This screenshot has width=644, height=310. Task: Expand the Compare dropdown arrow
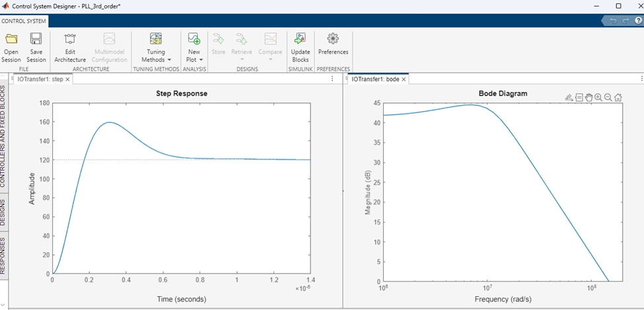(270, 60)
